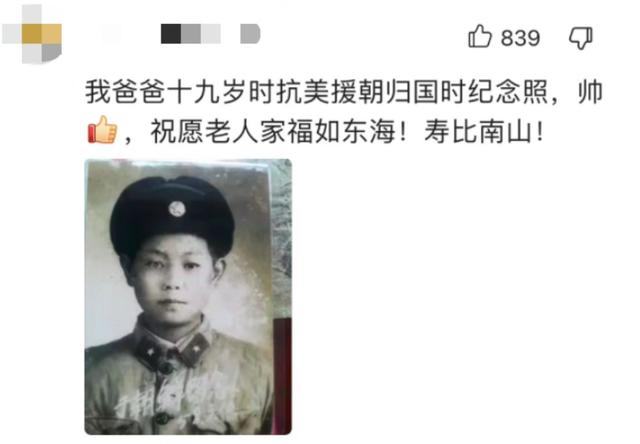
Task: Select the comment line starting 我爸爸十九岁
Action: (x=344, y=92)
